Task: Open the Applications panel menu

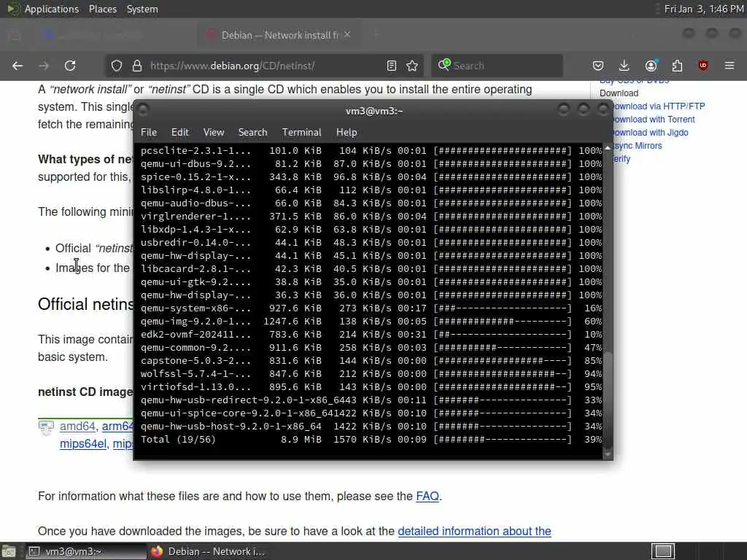Action: coord(52,9)
